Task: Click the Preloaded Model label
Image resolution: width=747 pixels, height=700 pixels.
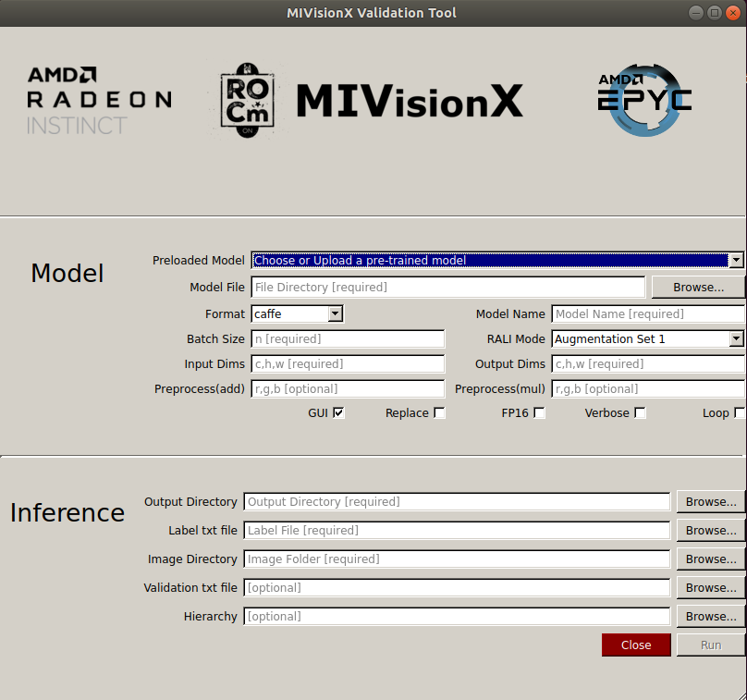Action: tap(198, 260)
